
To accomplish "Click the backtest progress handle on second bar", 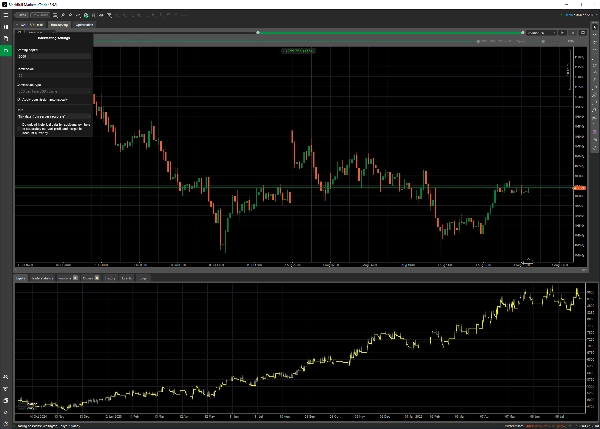I will click(478, 41).
